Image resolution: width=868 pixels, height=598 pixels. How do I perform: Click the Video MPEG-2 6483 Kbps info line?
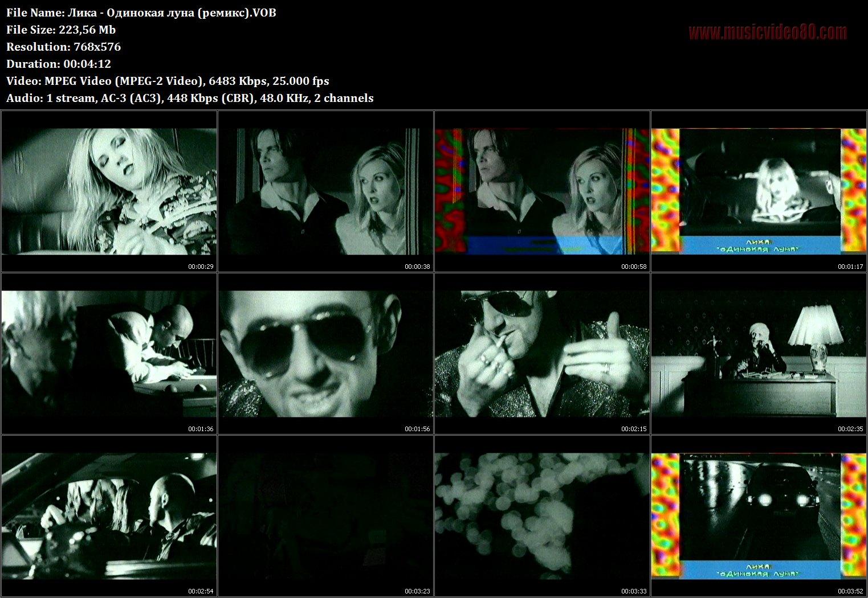click(x=168, y=81)
